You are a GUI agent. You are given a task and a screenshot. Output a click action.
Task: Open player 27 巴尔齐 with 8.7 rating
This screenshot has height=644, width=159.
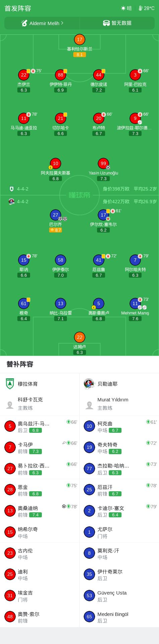[56, 215]
